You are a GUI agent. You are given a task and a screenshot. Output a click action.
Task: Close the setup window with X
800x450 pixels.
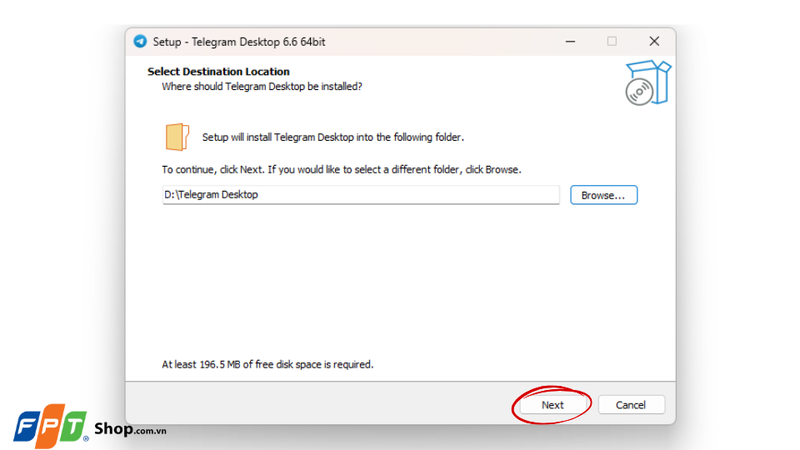point(654,41)
